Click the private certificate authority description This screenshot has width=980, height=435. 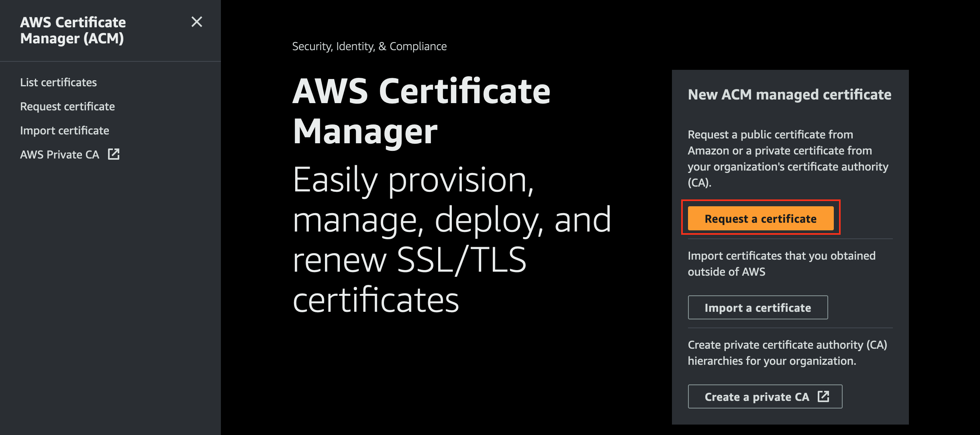791,352
